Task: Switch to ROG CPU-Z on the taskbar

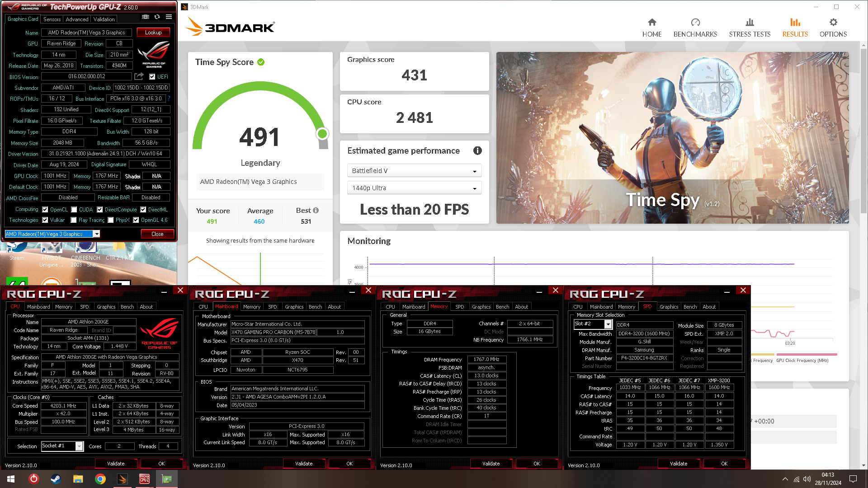Action: point(145,479)
